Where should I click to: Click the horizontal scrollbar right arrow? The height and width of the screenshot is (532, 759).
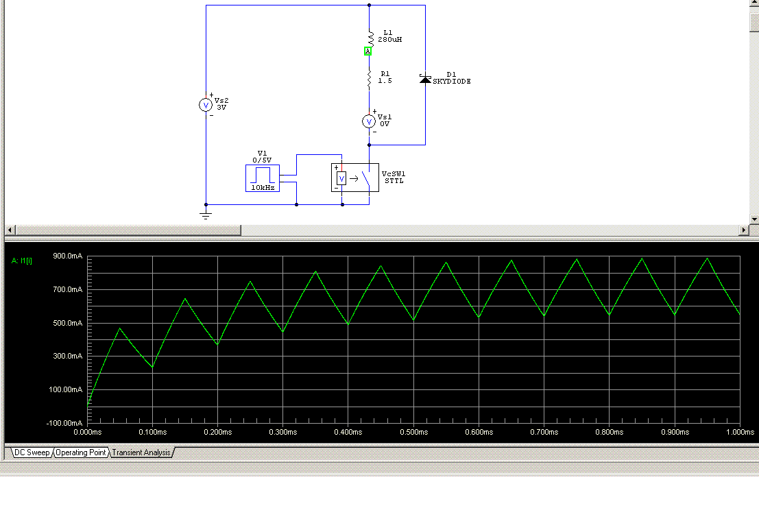coord(745,230)
